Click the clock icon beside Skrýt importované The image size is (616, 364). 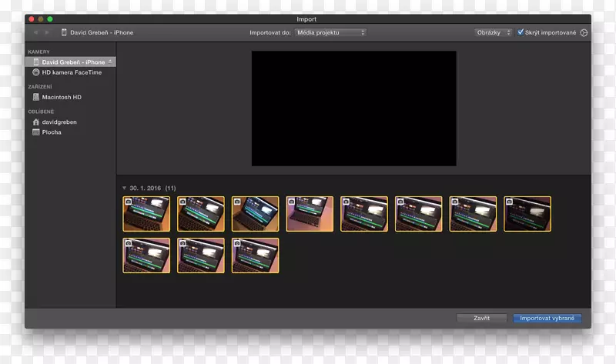click(584, 32)
